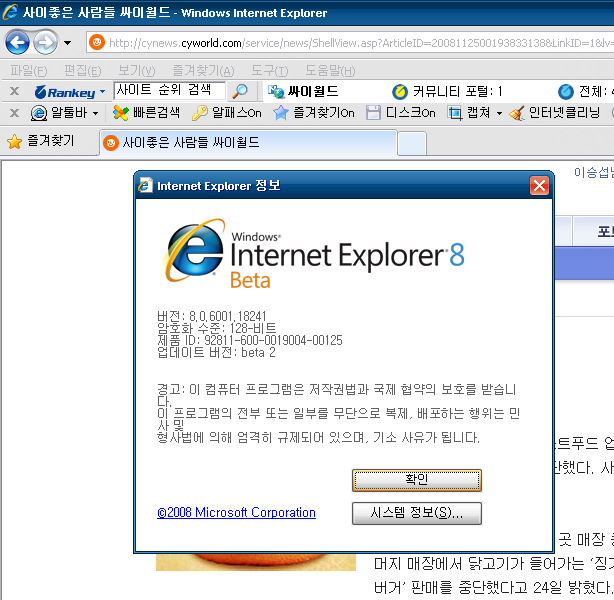Click the IE icon in dialog title
The height and width of the screenshot is (600, 614).
coord(145,185)
